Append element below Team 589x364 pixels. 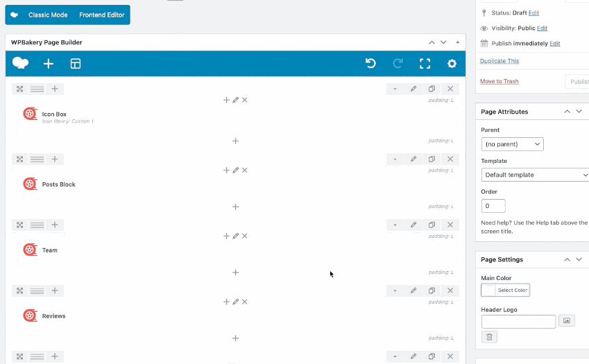235,272
